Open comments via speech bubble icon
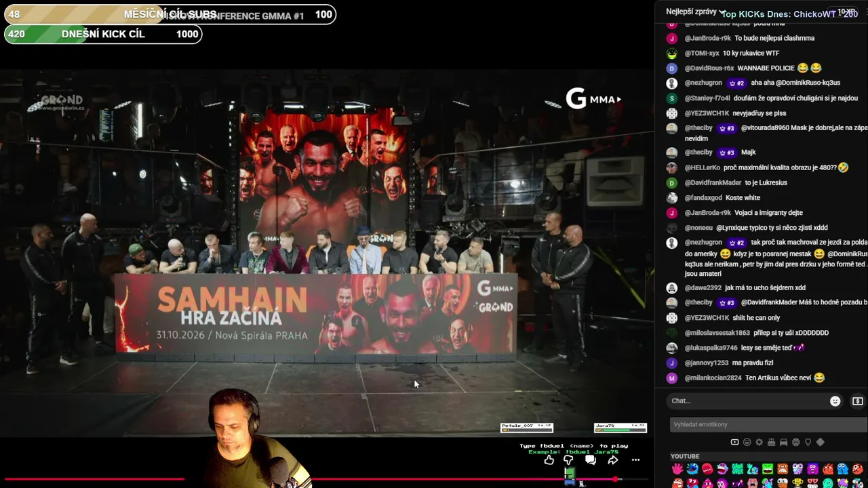Viewport: 868px width, 488px height. coord(591,460)
